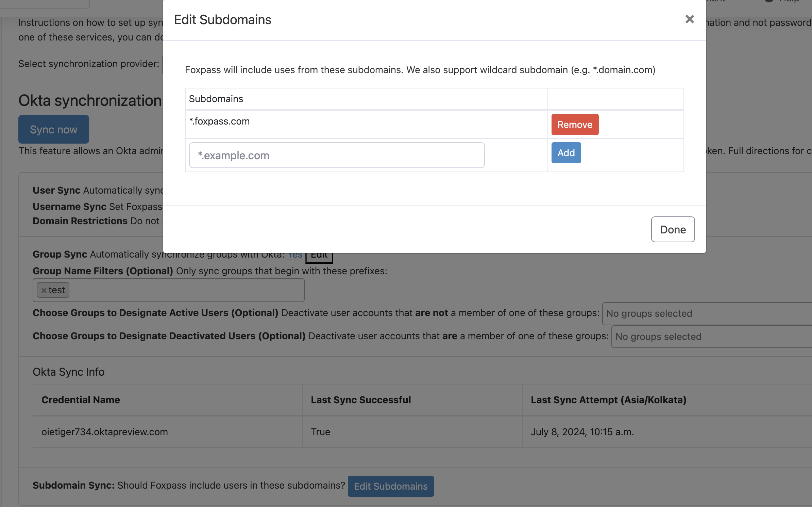Open Edit Subdomains button at page bottom
Viewport: 812px width, 507px height.
pyautogui.click(x=391, y=486)
